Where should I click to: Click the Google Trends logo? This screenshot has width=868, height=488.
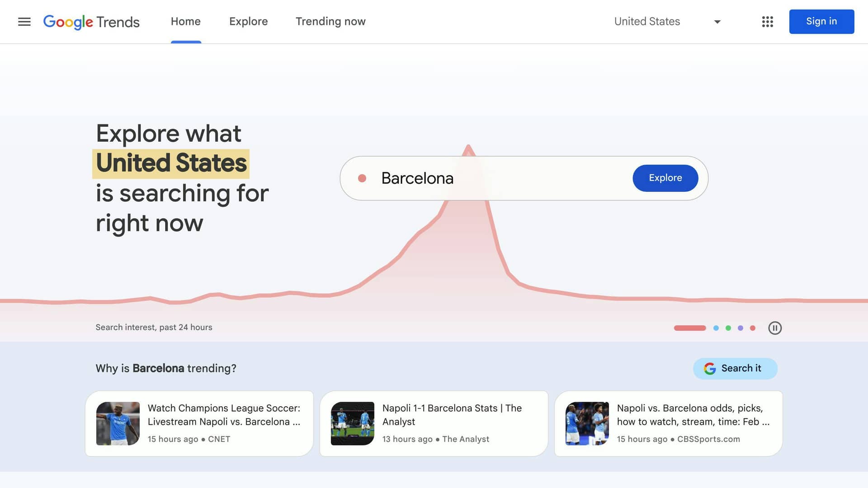click(91, 22)
